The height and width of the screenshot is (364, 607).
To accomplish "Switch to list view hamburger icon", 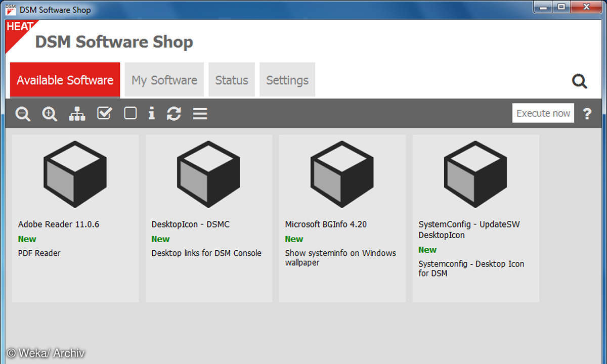I will point(200,114).
